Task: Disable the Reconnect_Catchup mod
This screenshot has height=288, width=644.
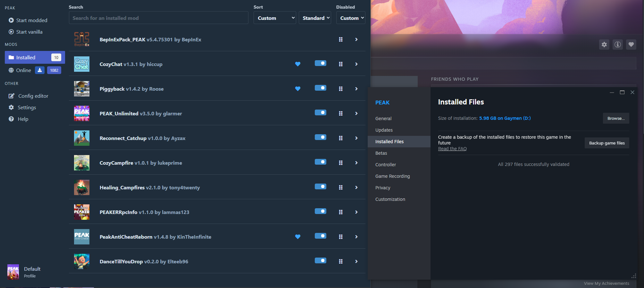Action: click(x=321, y=137)
